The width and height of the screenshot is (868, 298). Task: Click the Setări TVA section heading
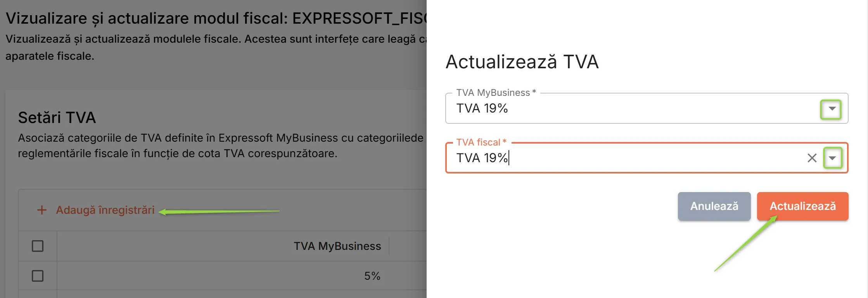click(x=57, y=118)
